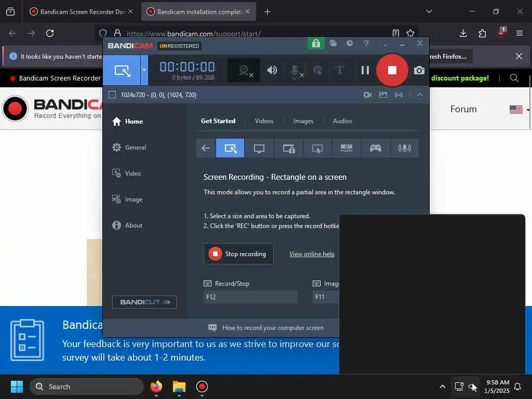Image resolution: width=532 pixels, height=399 pixels.
Task: Open the Home section in sidebar
Action: 128,122
